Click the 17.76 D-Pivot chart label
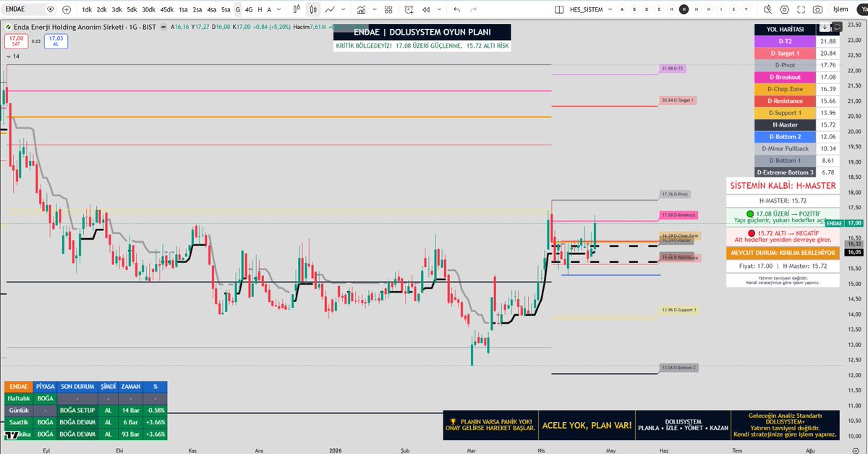Screen dimensions: 868x454 [675, 194]
